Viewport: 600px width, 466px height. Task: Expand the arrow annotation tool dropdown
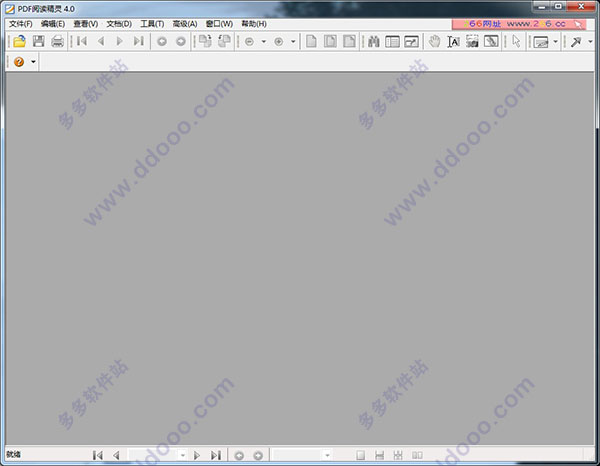590,41
